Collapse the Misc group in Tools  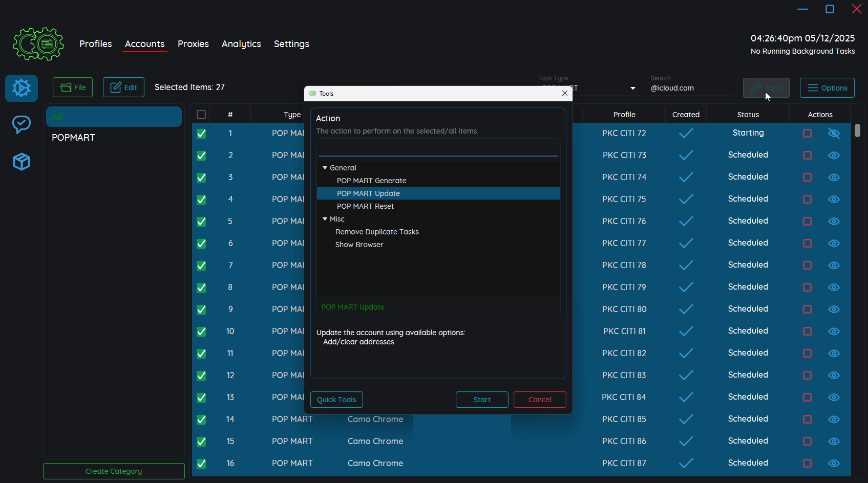(x=325, y=219)
